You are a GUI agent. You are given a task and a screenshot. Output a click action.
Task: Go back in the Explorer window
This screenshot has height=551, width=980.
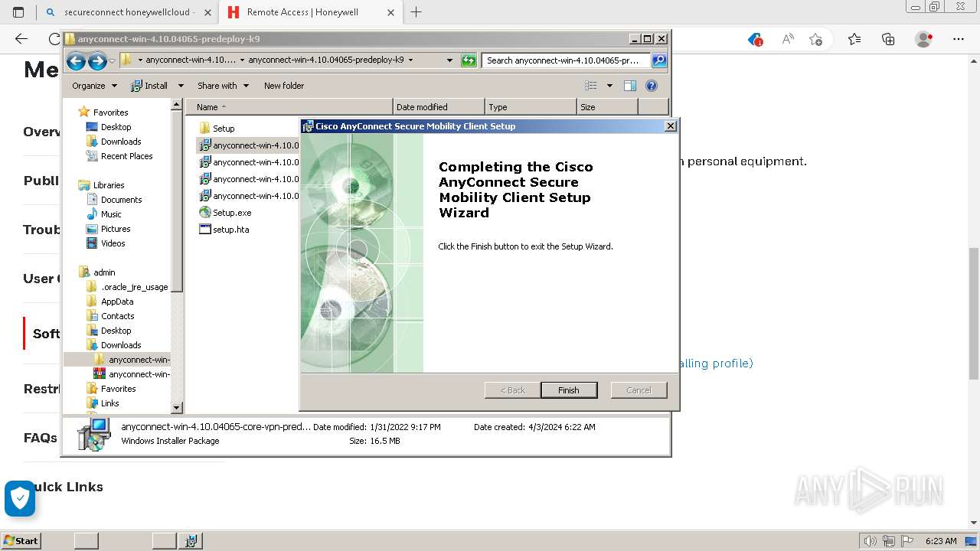76,60
